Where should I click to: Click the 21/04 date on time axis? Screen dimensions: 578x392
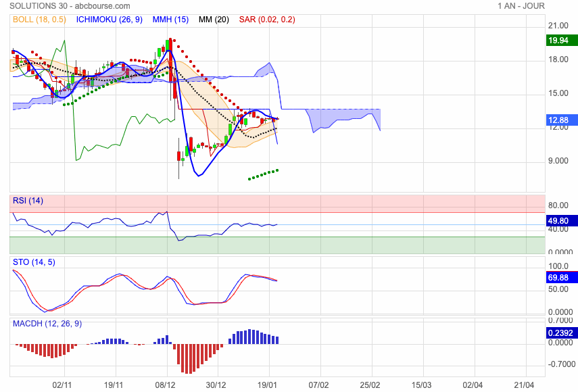(x=524, y=385)
